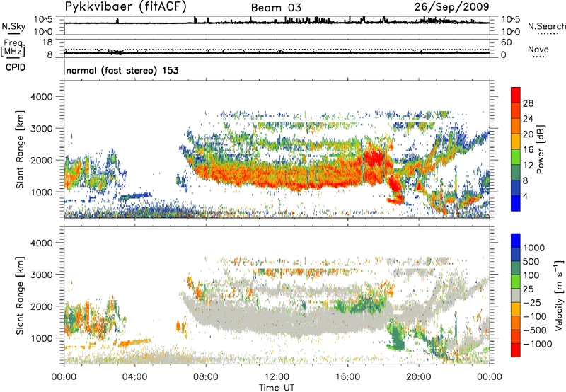Click the '12:00' time axis label
The image size is (566, 392).
(x=277, y=376)
